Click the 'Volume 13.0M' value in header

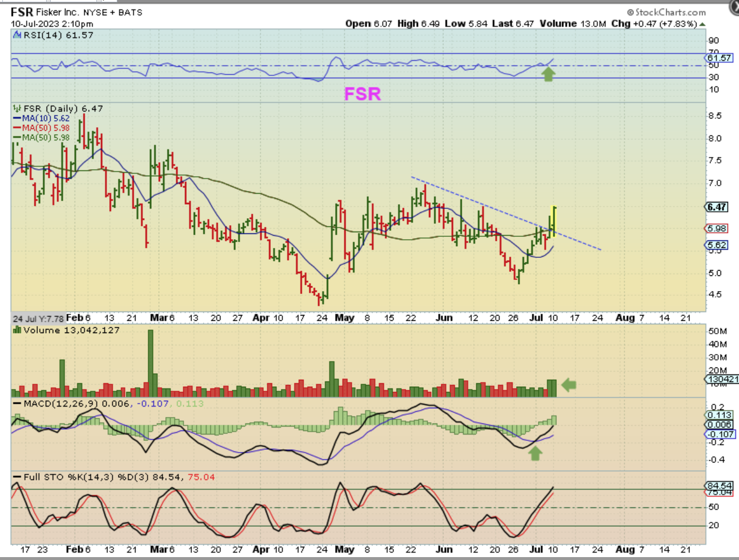(x=573, y=24)
